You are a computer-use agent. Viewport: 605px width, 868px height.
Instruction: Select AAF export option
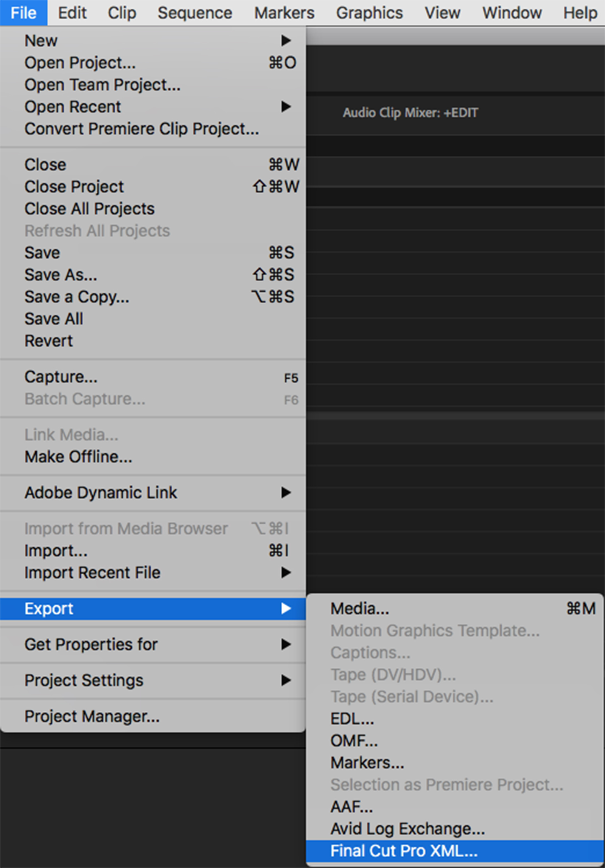pos(351,807)
